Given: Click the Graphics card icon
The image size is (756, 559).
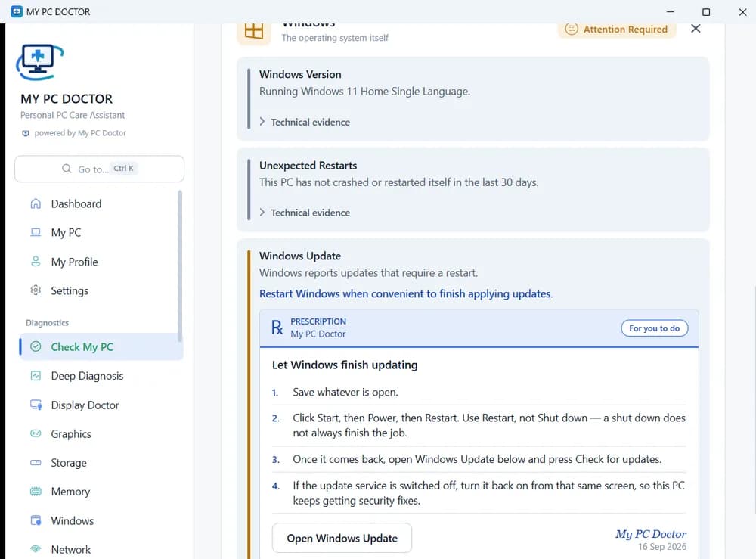Looking at the screenshot, I should [x=36, y=433].
